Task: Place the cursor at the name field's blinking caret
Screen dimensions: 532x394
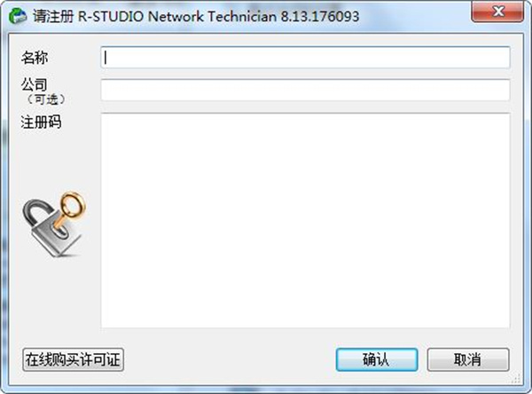Action: click(x=106, y=58)
